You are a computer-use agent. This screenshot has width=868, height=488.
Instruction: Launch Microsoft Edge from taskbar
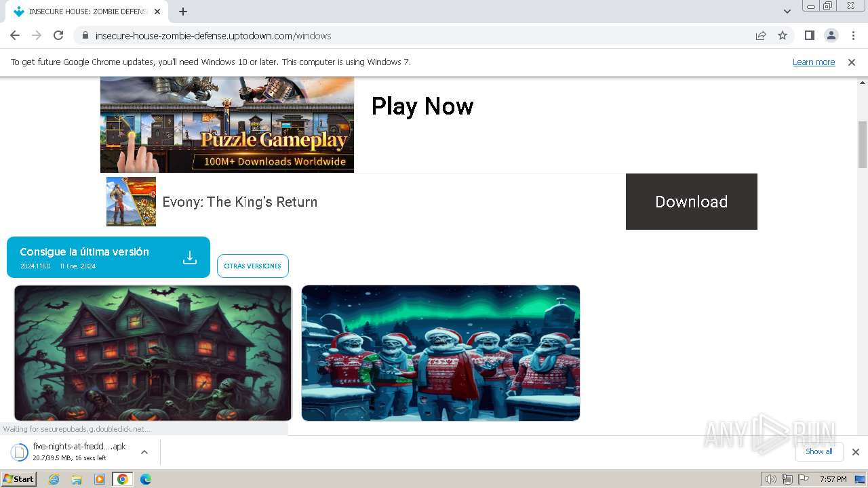point(145,479)
